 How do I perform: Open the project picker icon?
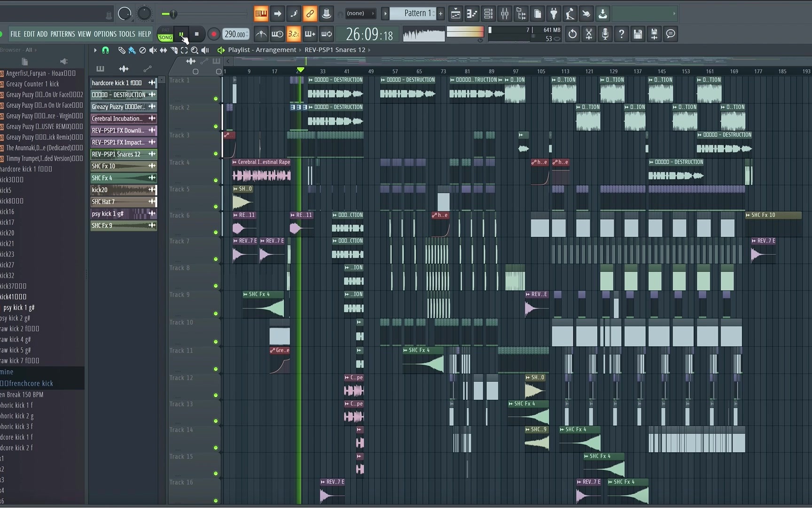[x=538, y=14]
